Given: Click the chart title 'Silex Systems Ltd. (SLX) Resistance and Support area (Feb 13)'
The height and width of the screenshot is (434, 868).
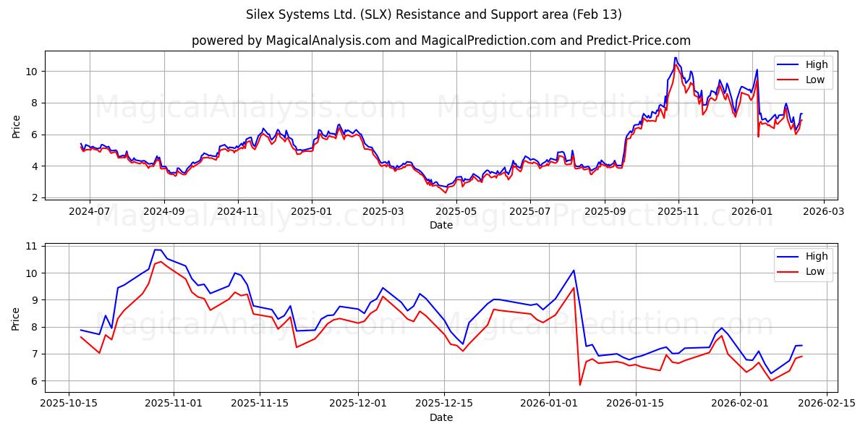Looking at the screenshot, I should (x=434, y=14).
